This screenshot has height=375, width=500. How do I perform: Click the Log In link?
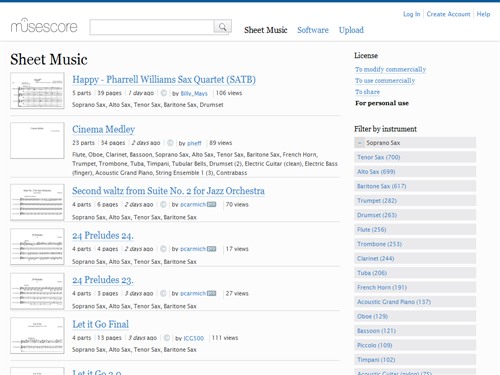411,14
